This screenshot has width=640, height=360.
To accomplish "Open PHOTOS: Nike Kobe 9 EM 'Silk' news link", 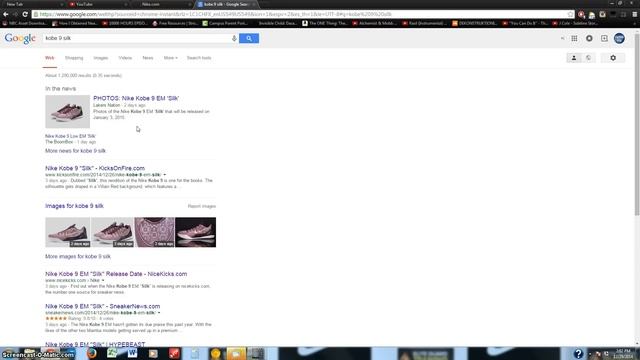I will point(136,98).
